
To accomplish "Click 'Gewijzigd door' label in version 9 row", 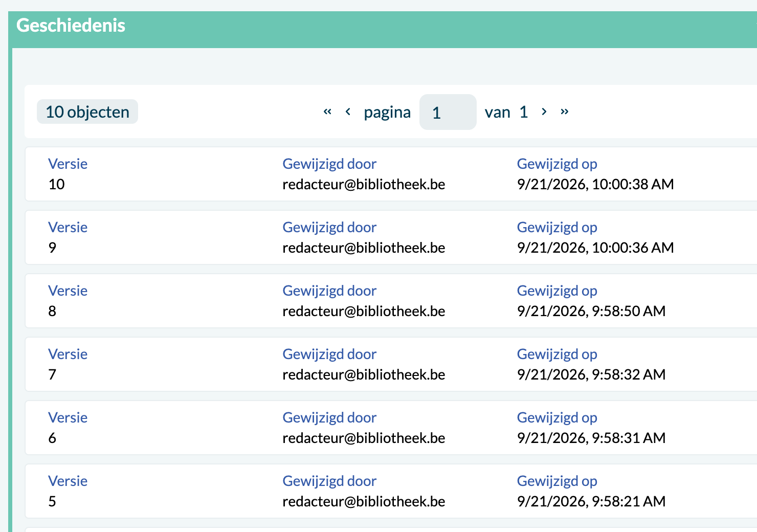I will click(329, 227).
